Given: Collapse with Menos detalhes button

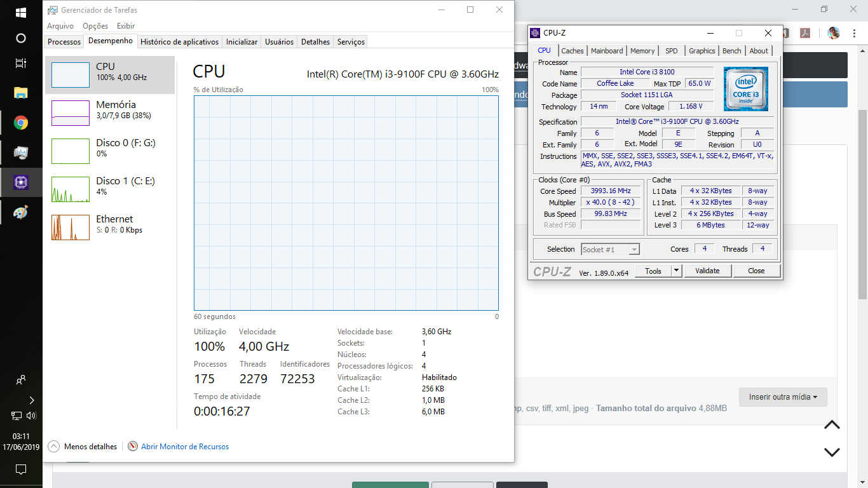Looking at the screenshot, I should click(83, 447).
